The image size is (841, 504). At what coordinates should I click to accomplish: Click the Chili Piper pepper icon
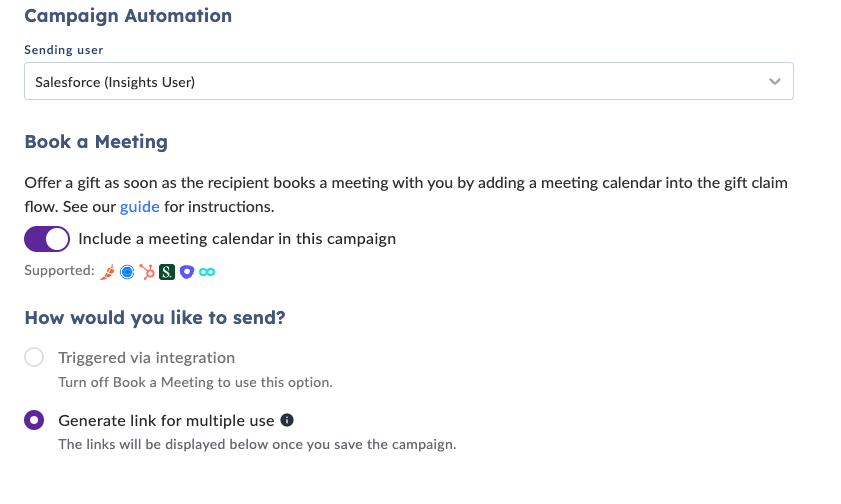[x=107, y=272]
